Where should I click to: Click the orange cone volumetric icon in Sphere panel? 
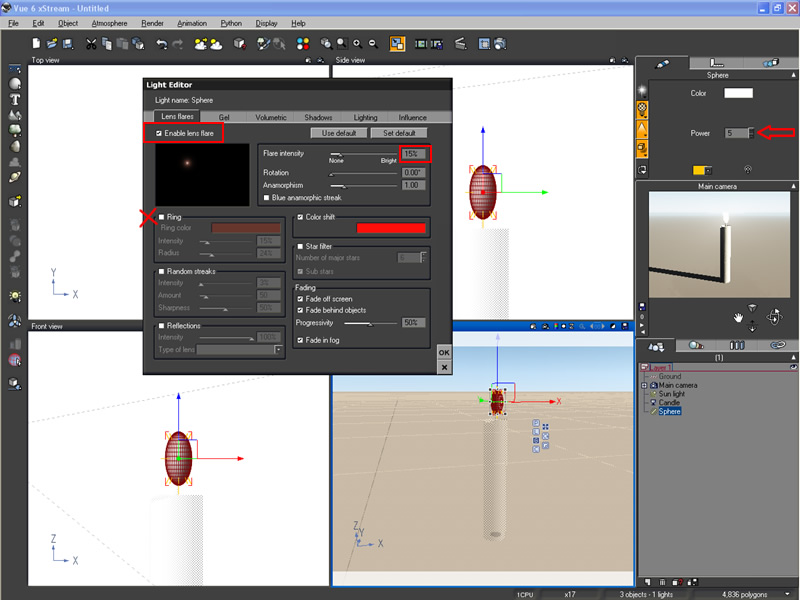(x=642, y=129)
